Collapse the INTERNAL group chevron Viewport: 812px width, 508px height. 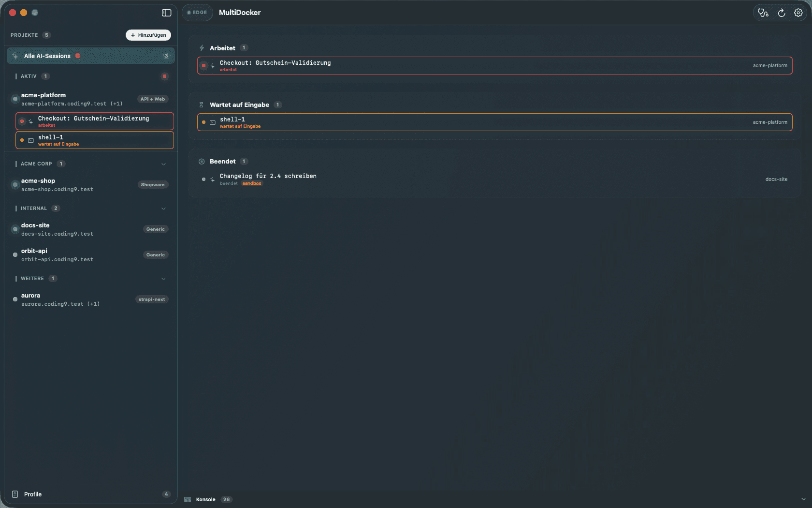[163, 209]
